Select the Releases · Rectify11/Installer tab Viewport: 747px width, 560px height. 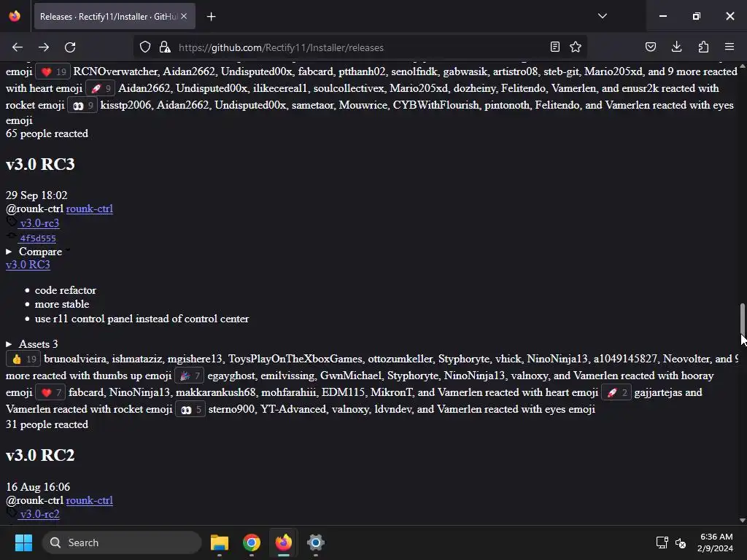pos(115,17)
